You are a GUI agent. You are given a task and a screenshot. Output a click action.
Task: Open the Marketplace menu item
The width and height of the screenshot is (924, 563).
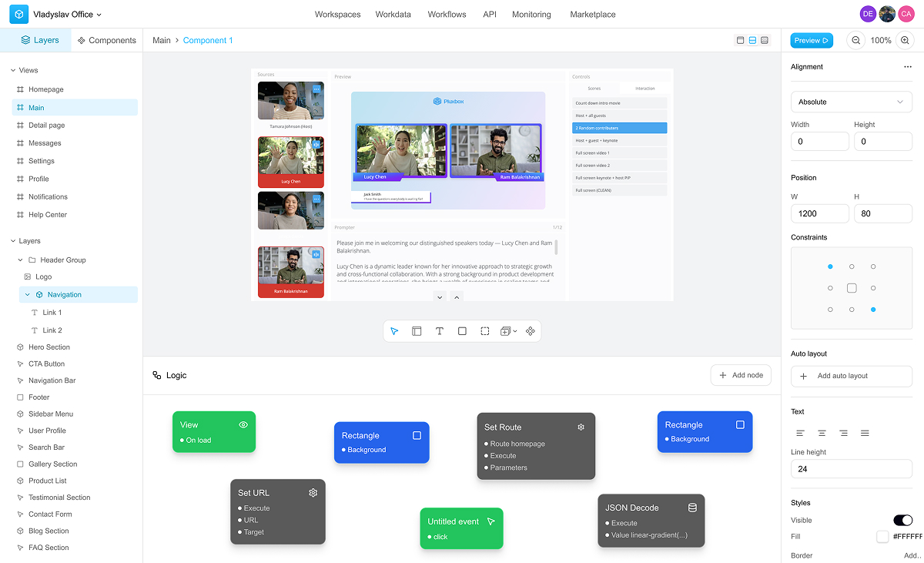click(592, 14)
